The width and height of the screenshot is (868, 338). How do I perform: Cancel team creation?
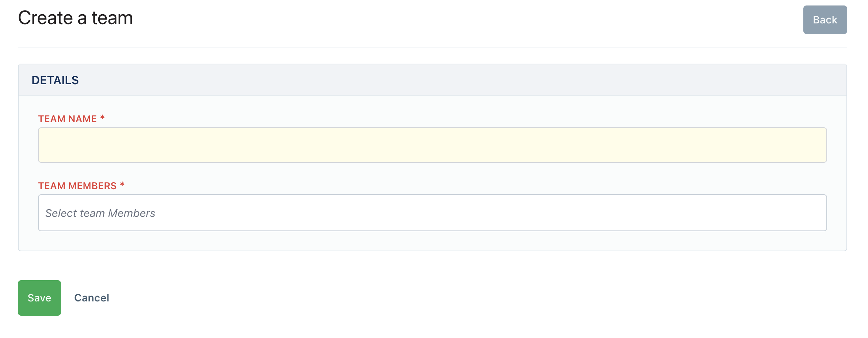(x=92, y=298)
